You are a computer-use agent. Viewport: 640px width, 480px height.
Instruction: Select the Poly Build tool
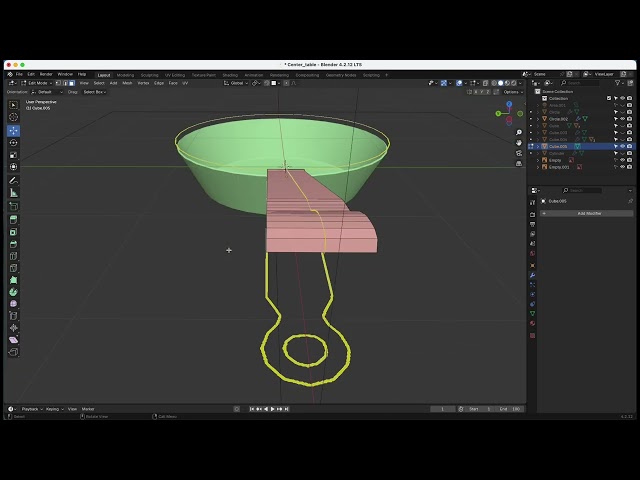[x=13, y=280]
